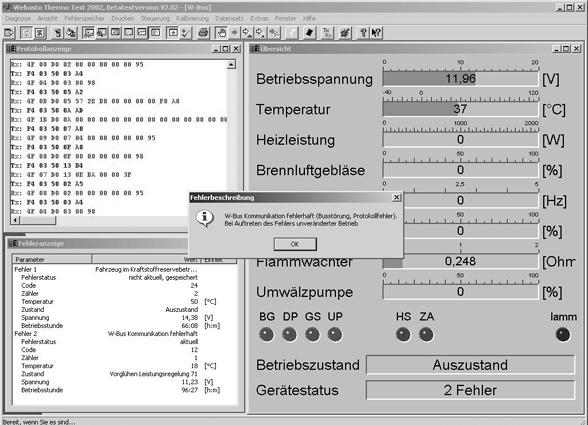Click 'nicht aktuell, gespeichert' Fehlerstatus value
The width and height of the screenshot is (588, 425).
click(163, 278)
